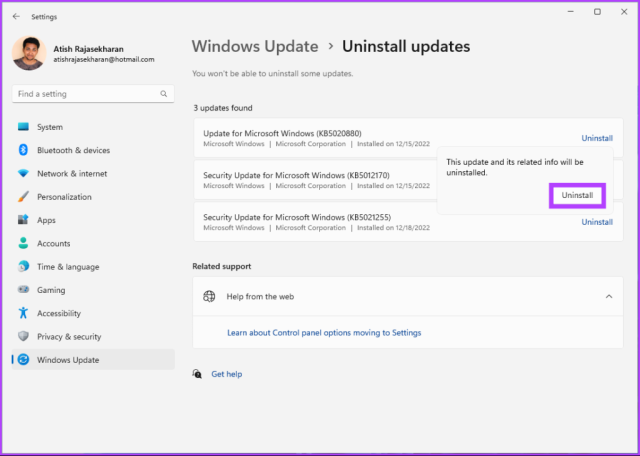The height and width of the screenshot is (456, 640).
Task: Click the 'Installed on 12/18/2022' text
Action: [x=393, y=228]
